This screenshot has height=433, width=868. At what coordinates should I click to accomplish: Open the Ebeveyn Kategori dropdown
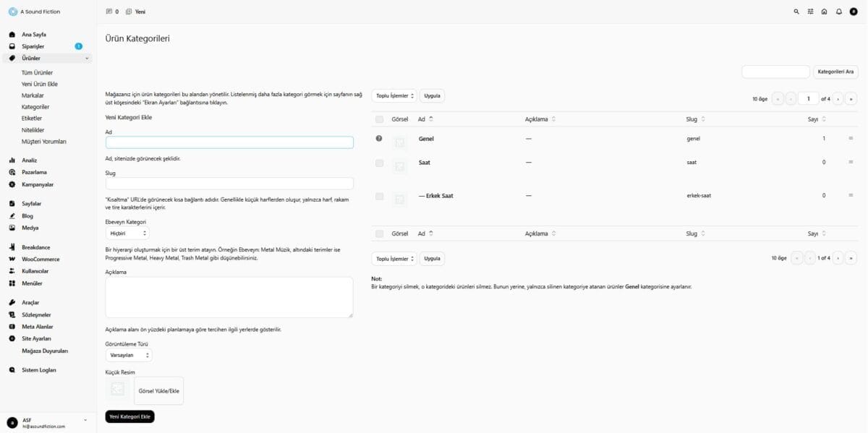[127, 233]
